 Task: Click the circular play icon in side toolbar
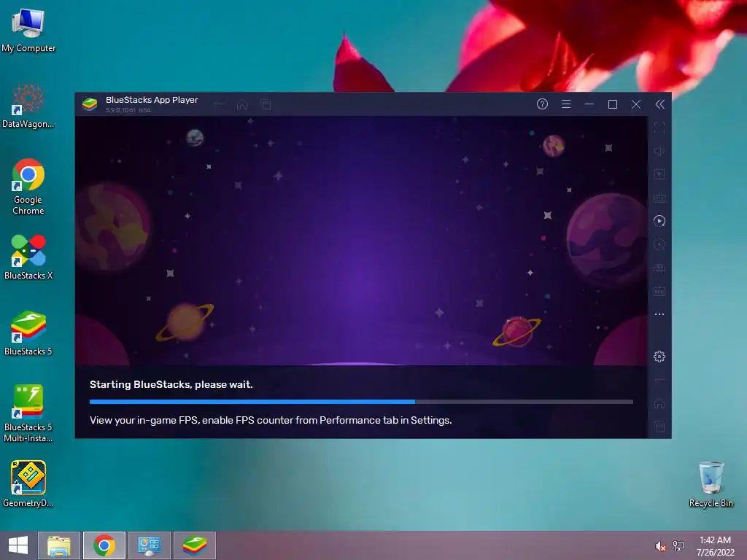659,221
